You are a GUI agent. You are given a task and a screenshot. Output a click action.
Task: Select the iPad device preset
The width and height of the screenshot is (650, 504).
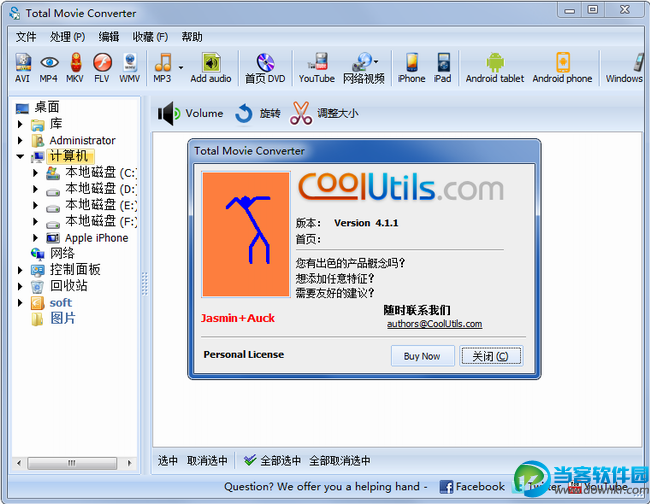pyautogui.click(x=443, y=68)
